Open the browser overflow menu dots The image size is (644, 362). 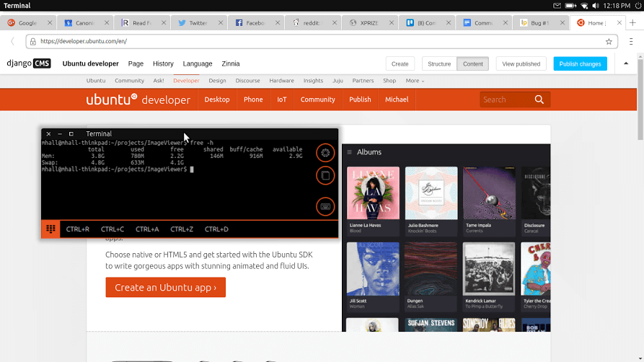pos(631,41)
